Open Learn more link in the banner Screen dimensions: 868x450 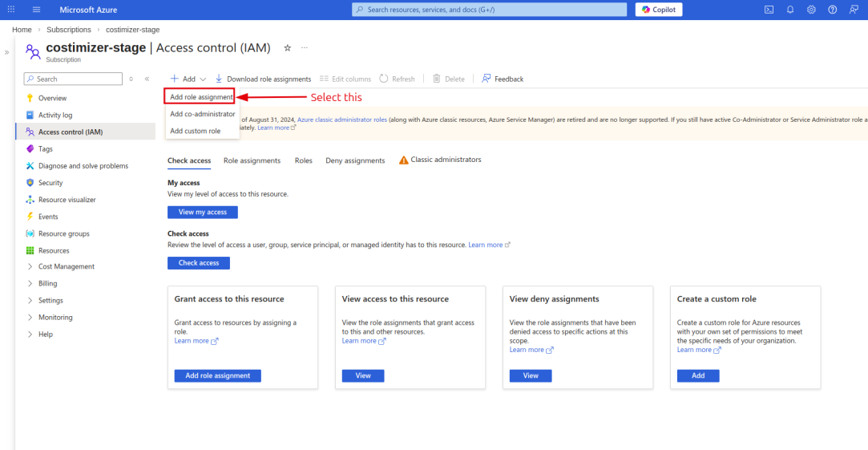[x=277, y=128]
